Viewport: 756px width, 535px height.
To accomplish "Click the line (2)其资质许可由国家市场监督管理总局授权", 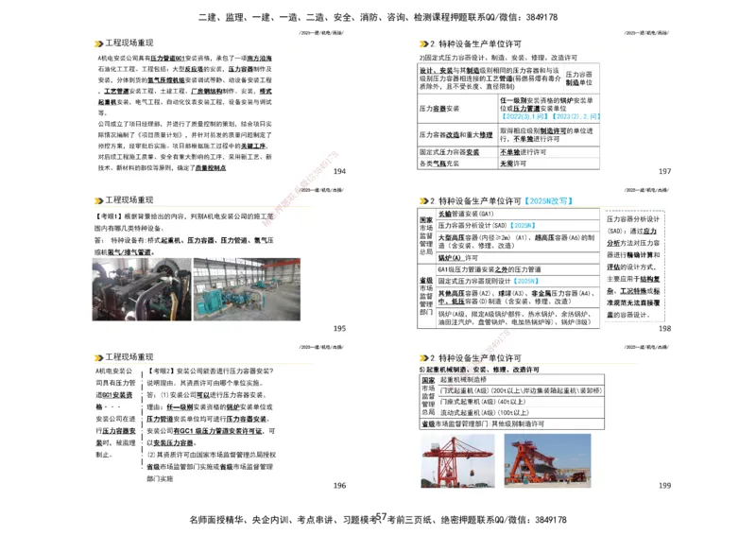I will pyautogui.click(x=211, y=455).
